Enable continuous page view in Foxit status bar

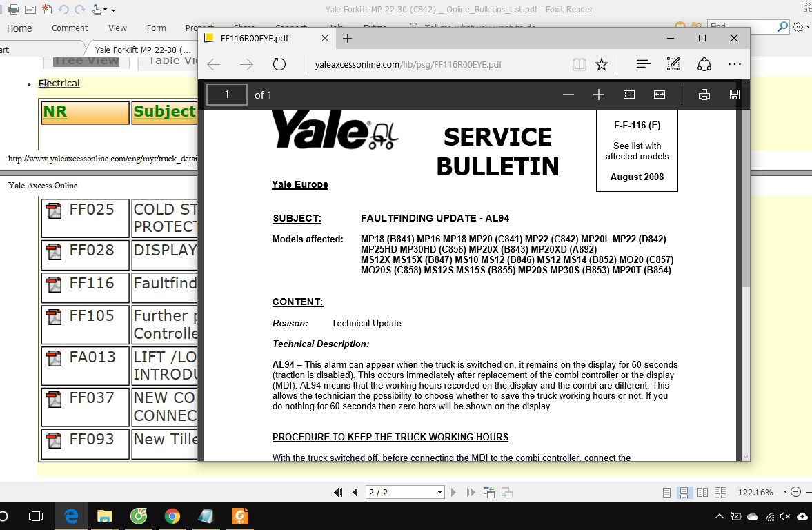click(x=684, y=492)
